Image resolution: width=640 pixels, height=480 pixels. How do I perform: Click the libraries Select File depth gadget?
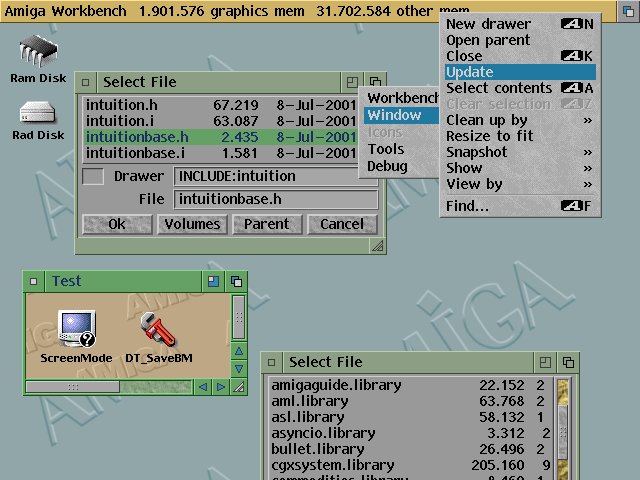[x=568, y=362]
